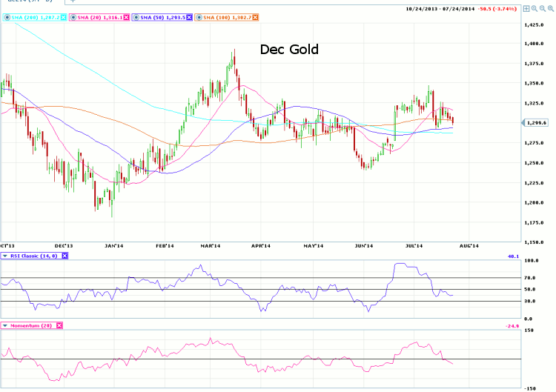The width and height of the screenshot is (556, 392).
Task: Click the first magnifier zoom icon
Action: [x=534, y=9]
